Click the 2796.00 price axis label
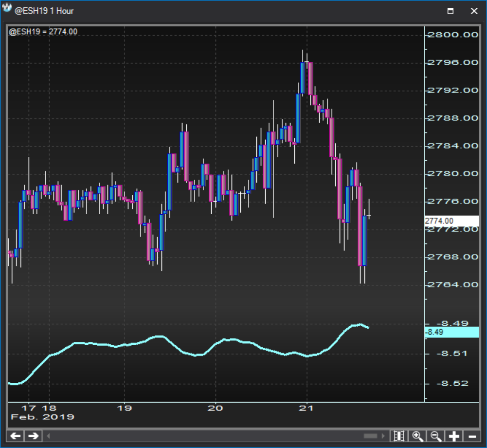Image resolution: width=487 pixels, height=448 pixels. 453,62
